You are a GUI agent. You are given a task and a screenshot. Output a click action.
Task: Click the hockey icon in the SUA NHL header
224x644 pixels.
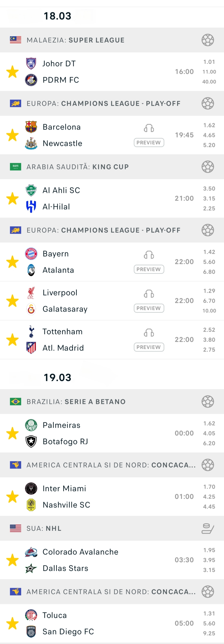point(208,528)
